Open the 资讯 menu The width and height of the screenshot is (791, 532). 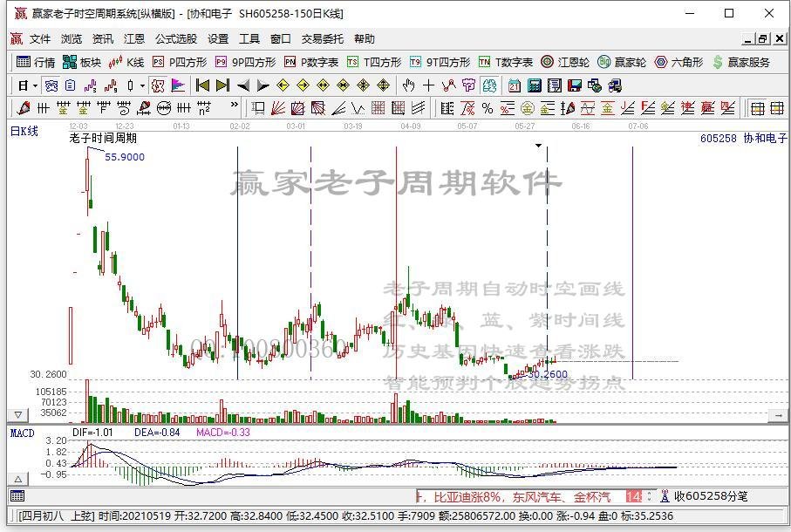coord(103,39)
